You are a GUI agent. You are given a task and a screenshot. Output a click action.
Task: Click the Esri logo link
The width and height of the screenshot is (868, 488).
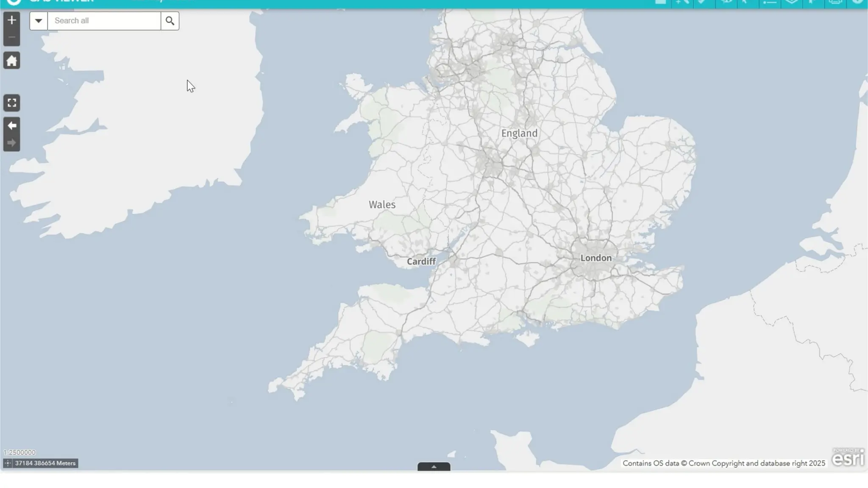(x=848, y=457)
